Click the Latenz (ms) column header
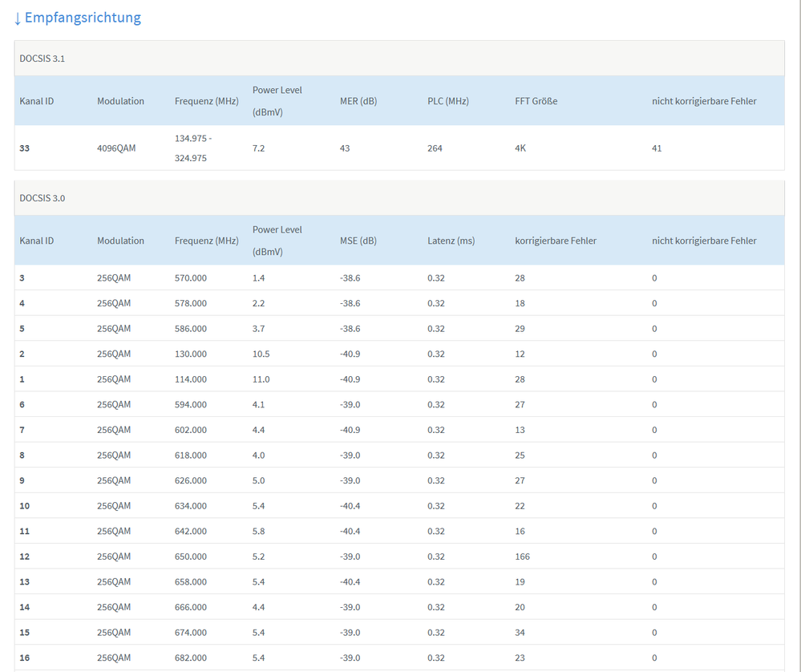 451,241
